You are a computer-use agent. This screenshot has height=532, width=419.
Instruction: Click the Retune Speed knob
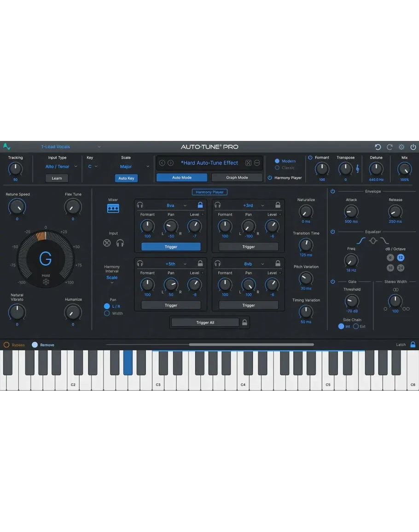click(17, 207)
